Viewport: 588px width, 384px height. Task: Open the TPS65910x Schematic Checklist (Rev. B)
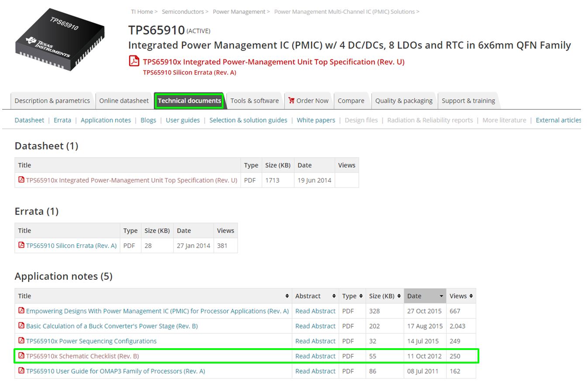coord(83,356)
